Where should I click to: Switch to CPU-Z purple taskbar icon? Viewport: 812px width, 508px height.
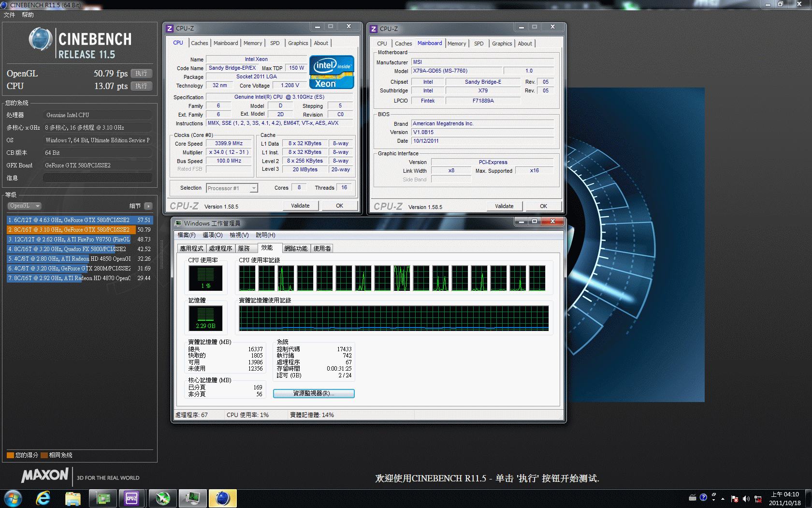[x=132, y=498]
